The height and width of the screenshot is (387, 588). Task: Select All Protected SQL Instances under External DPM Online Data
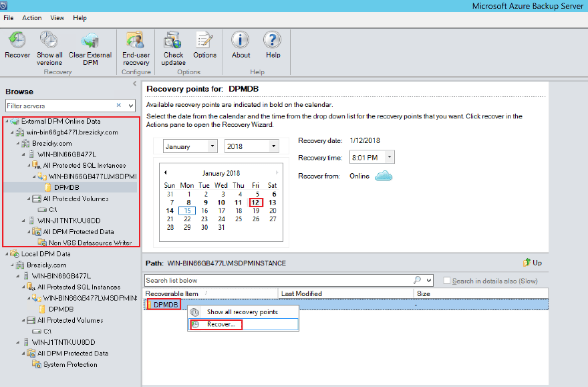84,165
